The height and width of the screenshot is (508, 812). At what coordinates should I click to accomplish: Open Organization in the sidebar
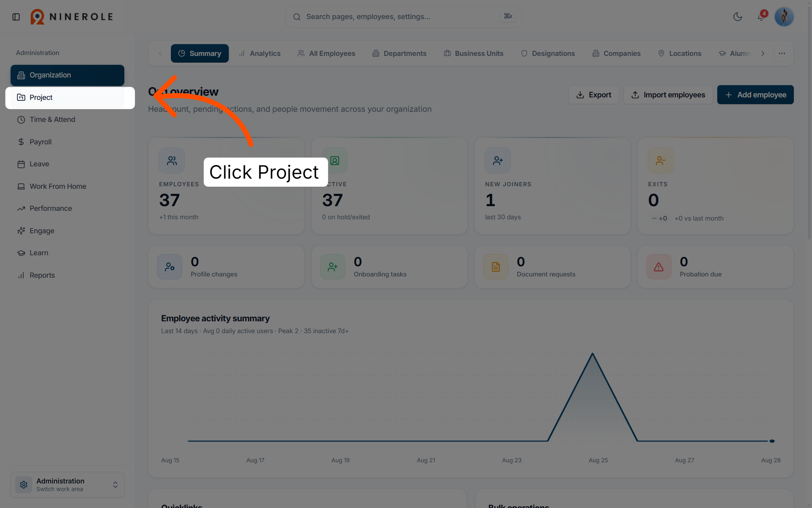click(67, 75)
